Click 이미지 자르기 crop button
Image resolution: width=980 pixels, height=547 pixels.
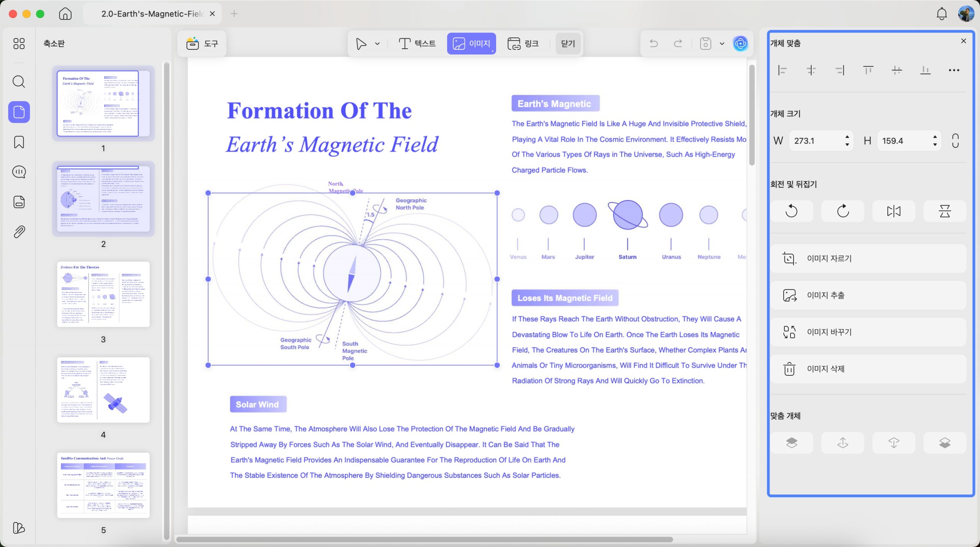(x=868, y=259)
